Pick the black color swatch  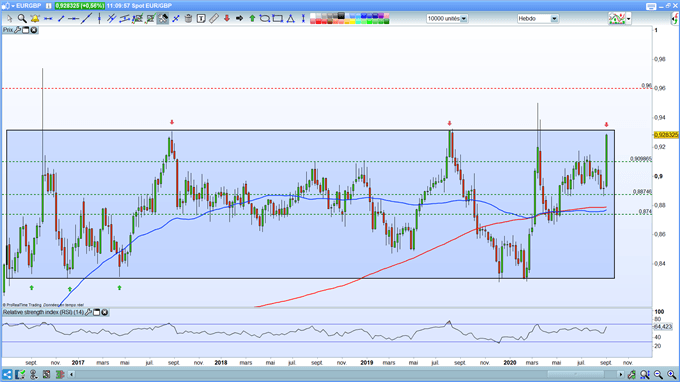(341, 16)
